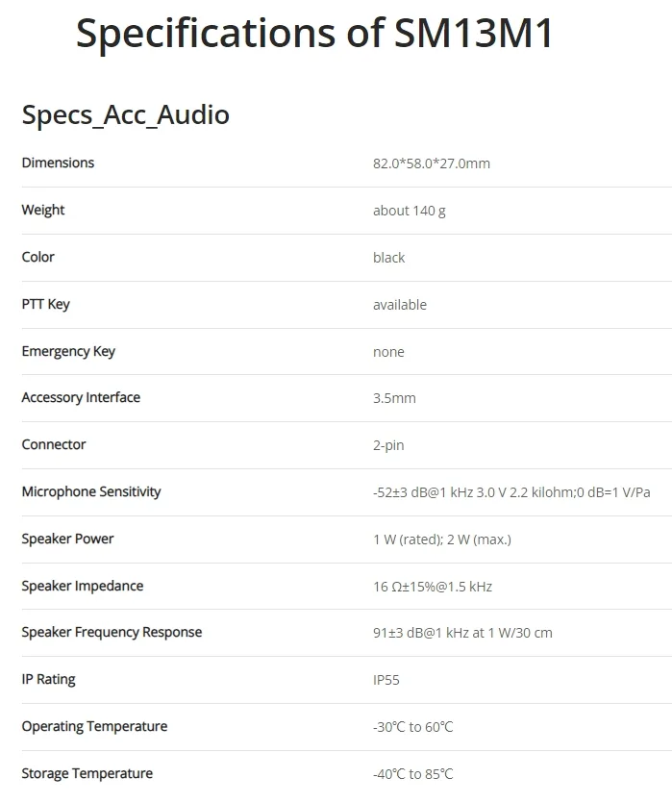672x803 pixels.
Task: Click the Accessory Interface label
Action: tap(81, 397)
